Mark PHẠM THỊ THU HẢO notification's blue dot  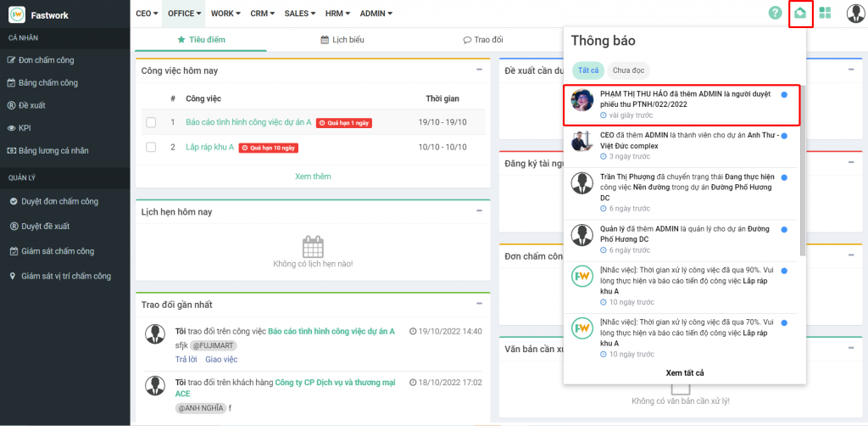point(784,94)
